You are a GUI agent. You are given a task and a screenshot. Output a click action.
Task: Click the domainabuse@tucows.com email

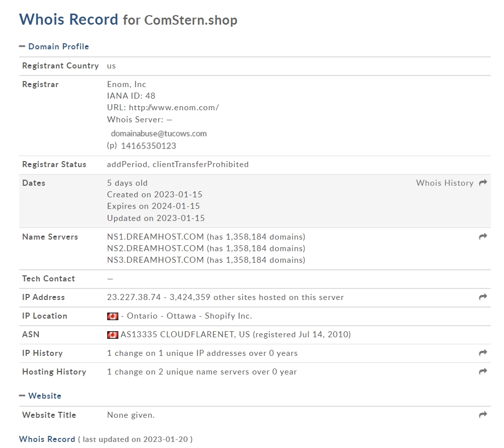coord(159,134)
